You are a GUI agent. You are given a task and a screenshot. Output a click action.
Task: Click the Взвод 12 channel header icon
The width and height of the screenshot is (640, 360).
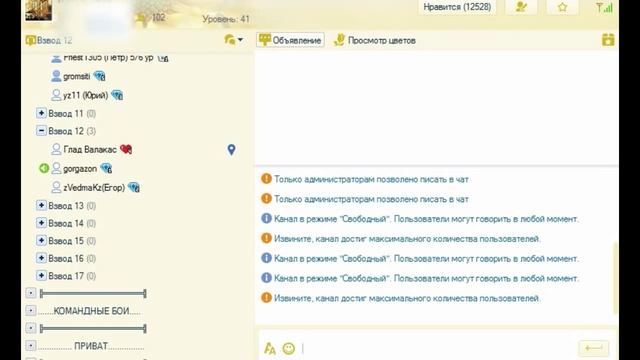31,40
